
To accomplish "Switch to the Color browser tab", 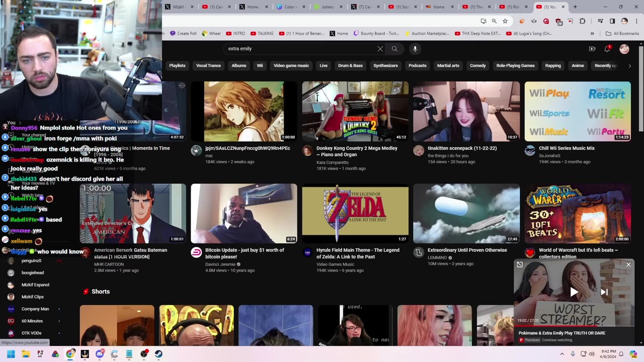I will pos(291,7).
